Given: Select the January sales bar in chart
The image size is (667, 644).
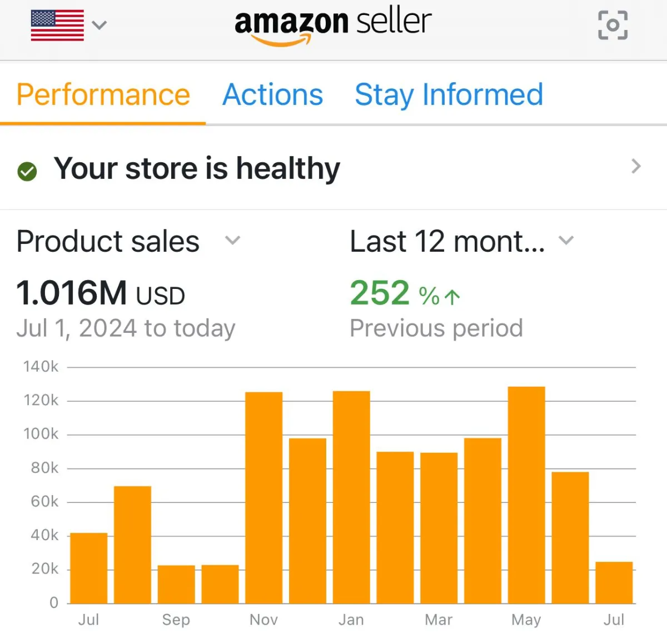Looking at the screenshot, I should [351, 497].
